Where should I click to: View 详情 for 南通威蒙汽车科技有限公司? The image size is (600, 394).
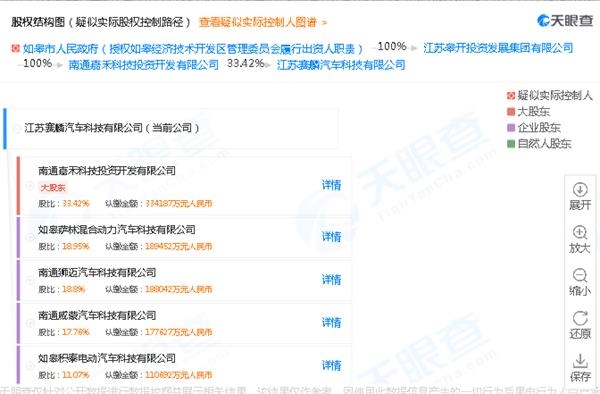point(331,322)
